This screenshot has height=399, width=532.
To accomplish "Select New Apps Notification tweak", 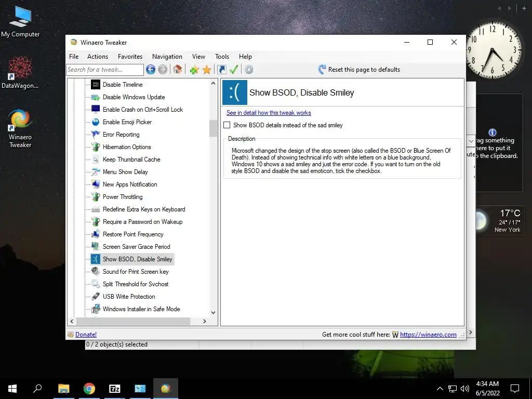I will coord(130,184).
